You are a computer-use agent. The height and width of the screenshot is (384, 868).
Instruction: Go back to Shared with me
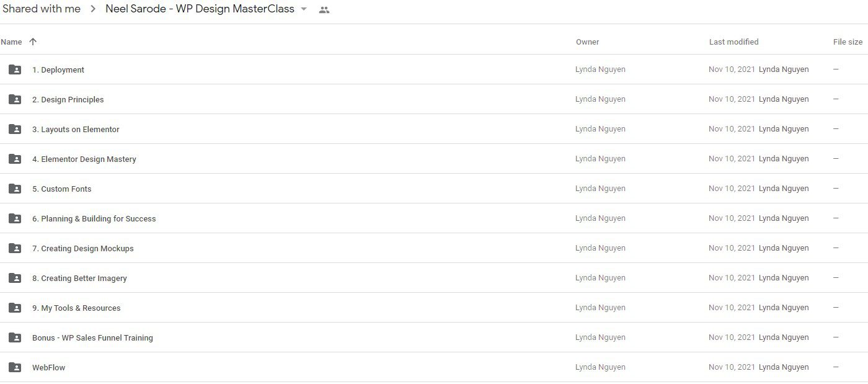[41, 9]
